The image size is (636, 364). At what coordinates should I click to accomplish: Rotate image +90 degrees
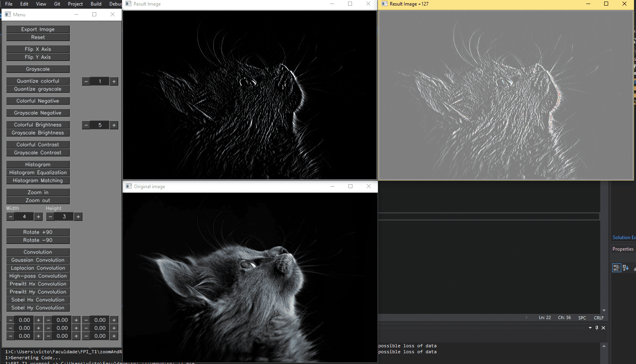click(38, 232)
